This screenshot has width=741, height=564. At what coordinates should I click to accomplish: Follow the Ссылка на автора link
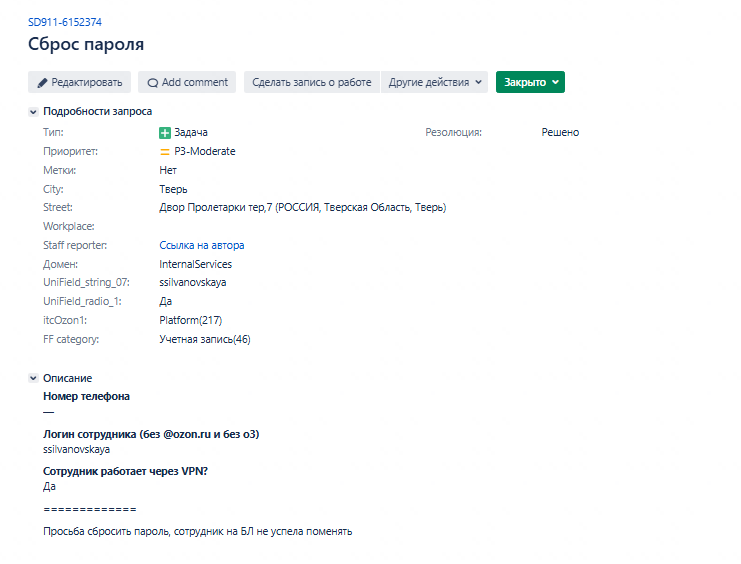202,245
